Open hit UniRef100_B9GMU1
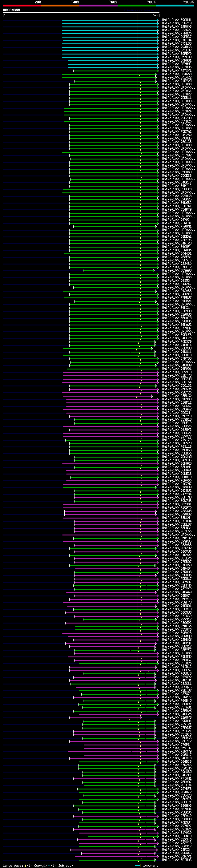 pos(176,20)
